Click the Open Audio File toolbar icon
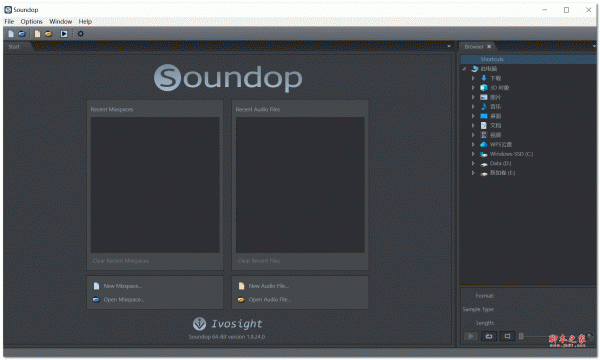Screen dimensions: 600x360 (x=49, y=34)
